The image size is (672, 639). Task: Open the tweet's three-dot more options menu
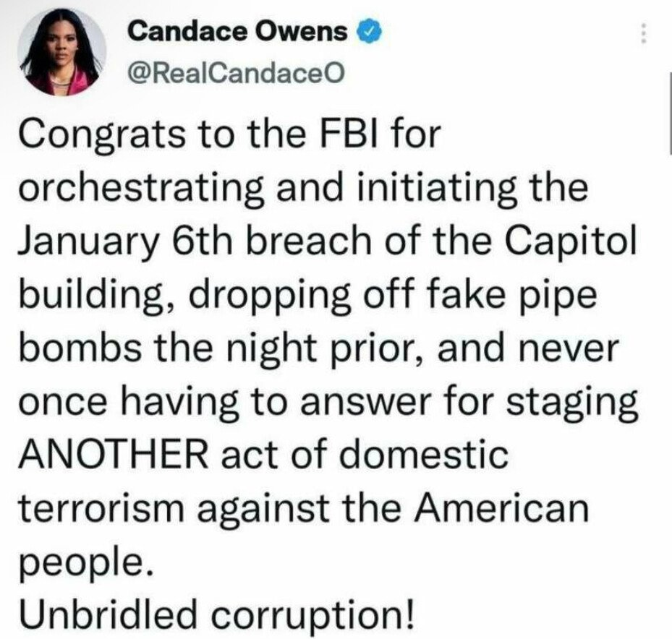coord(642,34)
